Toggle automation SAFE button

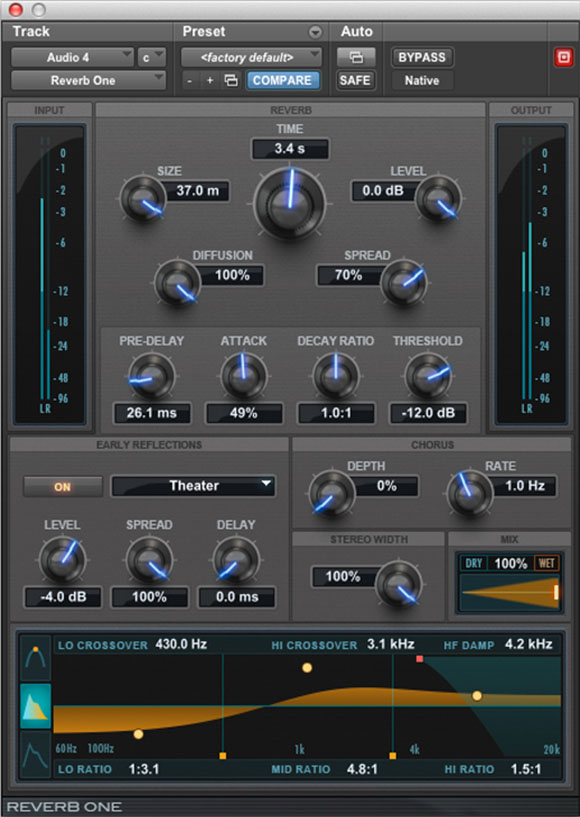[x=355, y=80]
